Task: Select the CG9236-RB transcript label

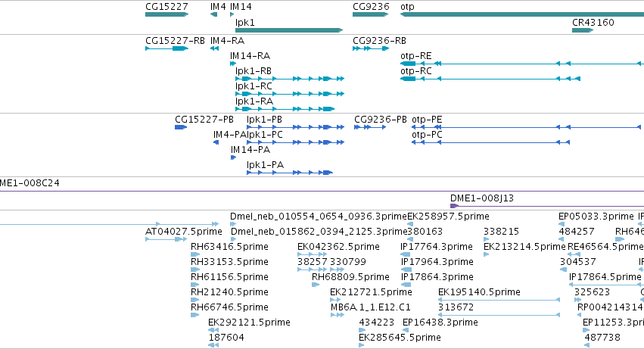Action: pyautogui.click(x=379, y=41)
